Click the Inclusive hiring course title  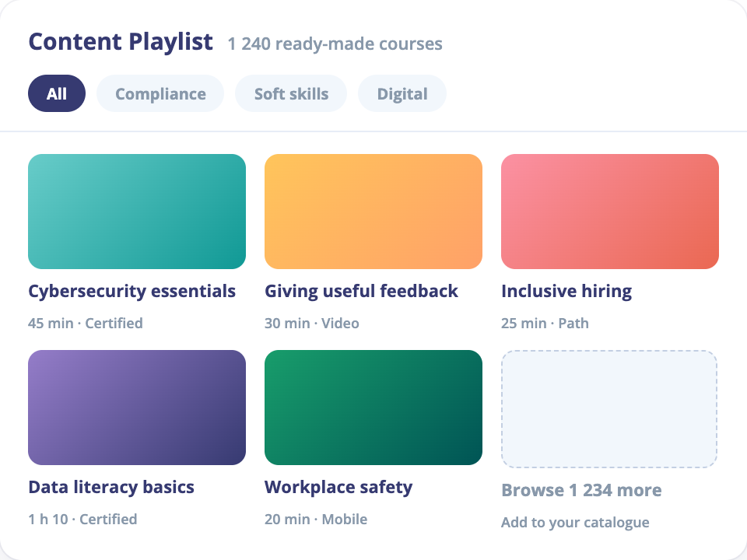coord(566,292)
